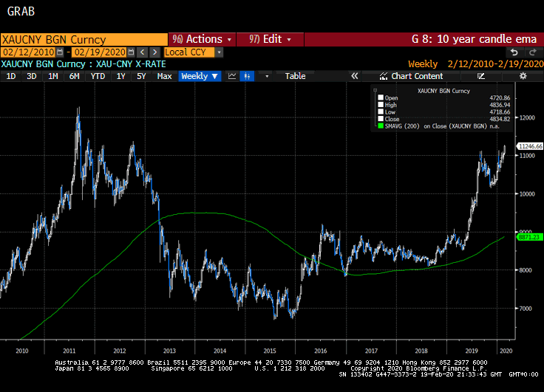Toggle Open series checkbox in legend

click(x=381, y=97)
